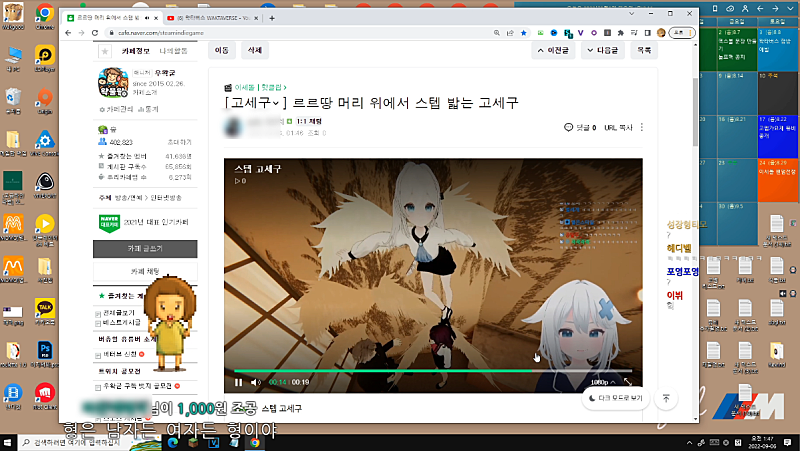This screenshot has height=451, width=800.
Task: Click the Chrome icon on taskbar
Action: coord(254,442)
